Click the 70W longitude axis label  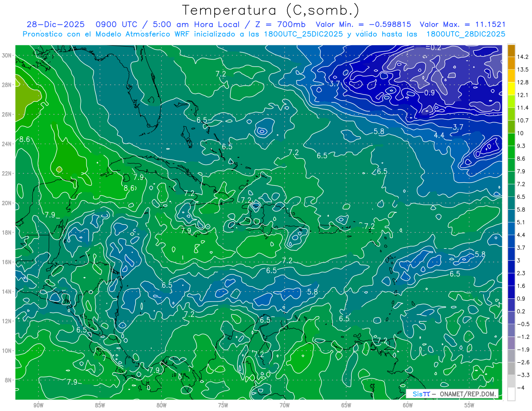(285, 406)
